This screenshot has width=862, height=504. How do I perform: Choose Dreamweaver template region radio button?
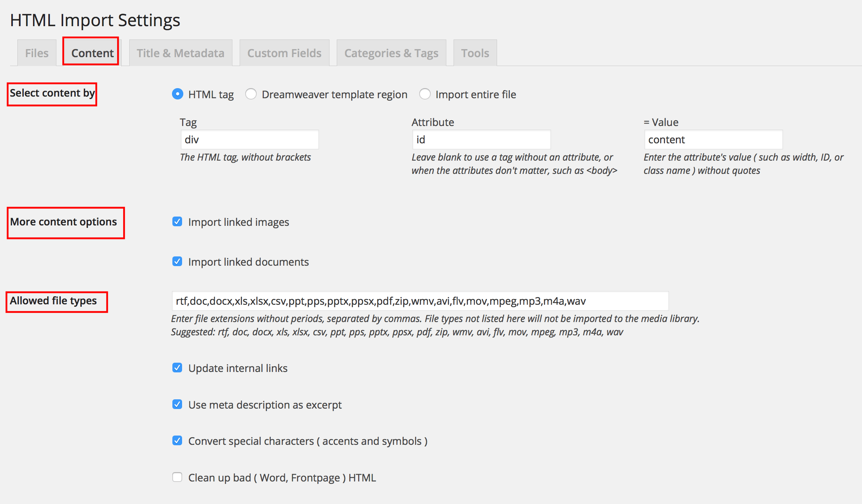tap(251, 94)
